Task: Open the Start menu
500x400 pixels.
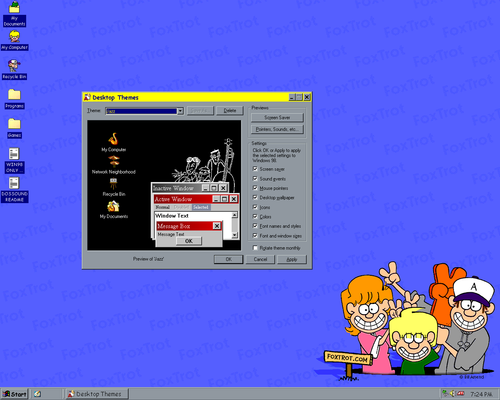Action: pyautogui.click(x=14, y=394)
